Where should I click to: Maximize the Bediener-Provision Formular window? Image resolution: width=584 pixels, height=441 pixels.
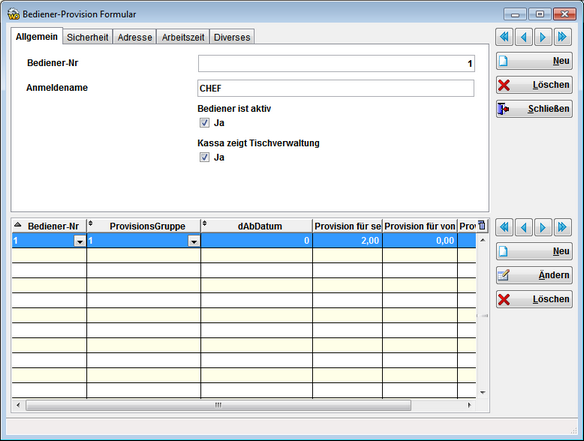point(540,14)
